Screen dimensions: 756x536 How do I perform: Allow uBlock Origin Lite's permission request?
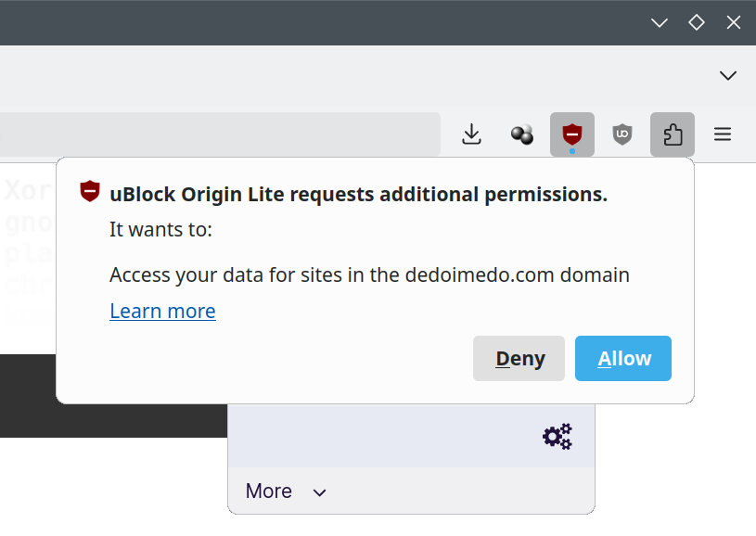pyautogui.click(x=622, y=358)
